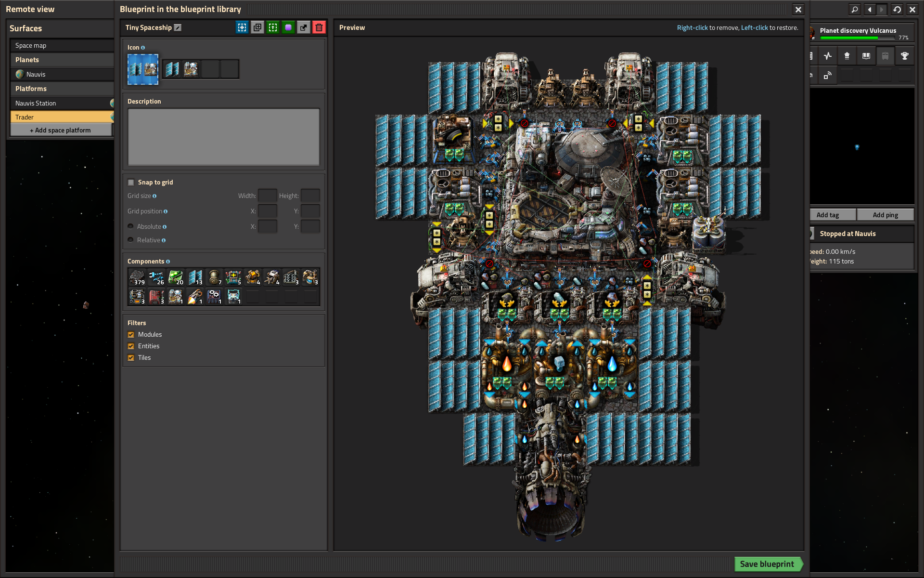Screen dimensions: 924x578
Task: Click the Grid position Y field
Action: click(310, 211)
